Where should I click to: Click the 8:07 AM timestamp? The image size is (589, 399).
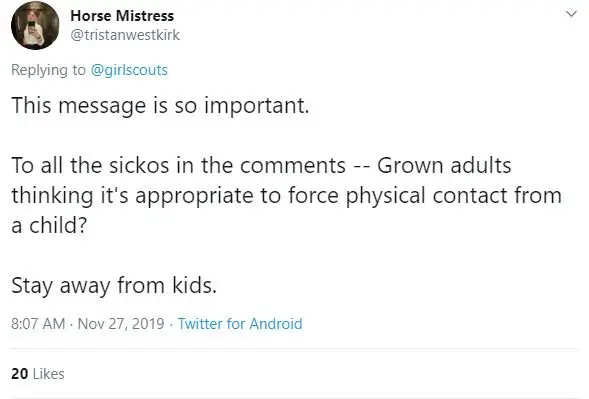point(38,324)
